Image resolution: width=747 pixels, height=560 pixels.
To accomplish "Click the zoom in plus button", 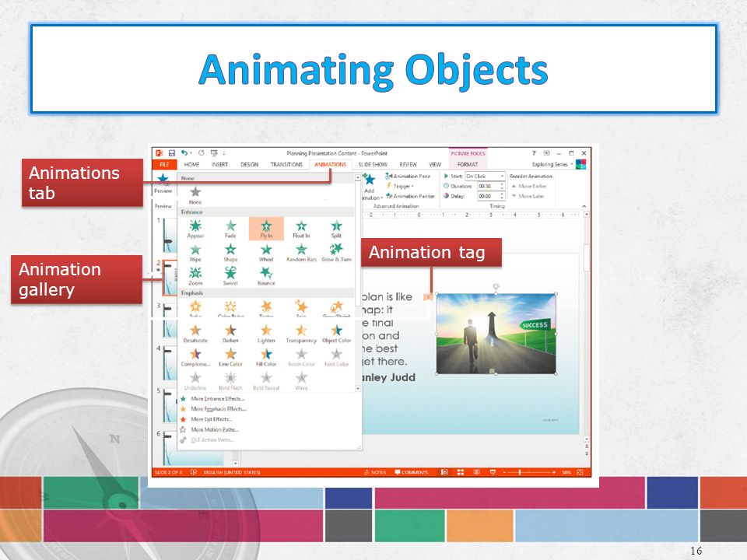I will pos(553,472).
